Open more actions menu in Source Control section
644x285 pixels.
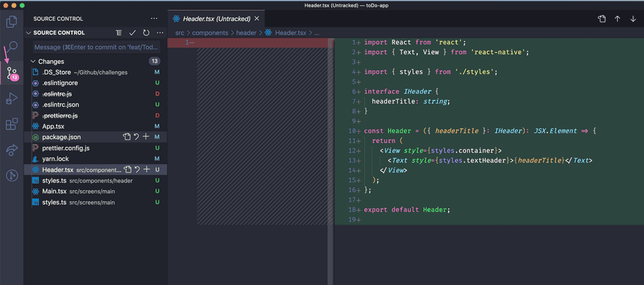pos(160,33)
